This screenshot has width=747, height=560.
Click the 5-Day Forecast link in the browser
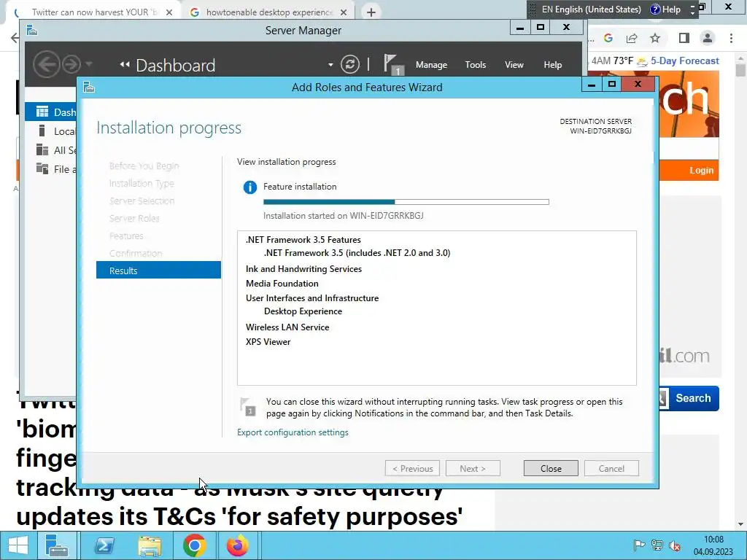click(684, 61)
